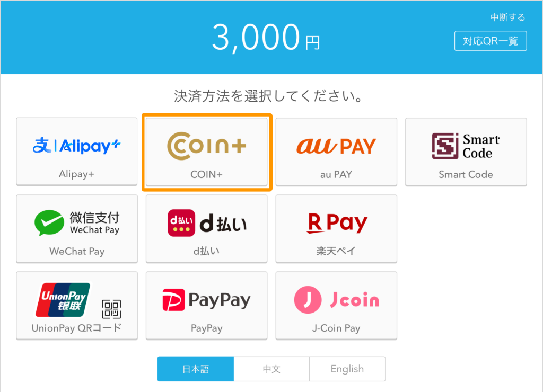
Task: Tap the 3,000円 amount display
Action: (266, 38)
